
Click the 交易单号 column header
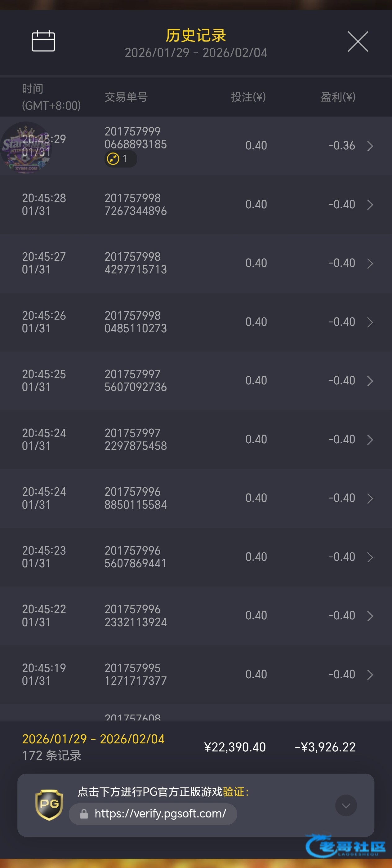coord(126,97)
